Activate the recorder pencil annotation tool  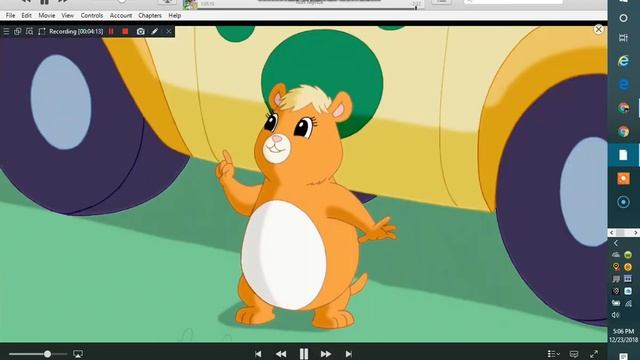click(x=155, y=31)
